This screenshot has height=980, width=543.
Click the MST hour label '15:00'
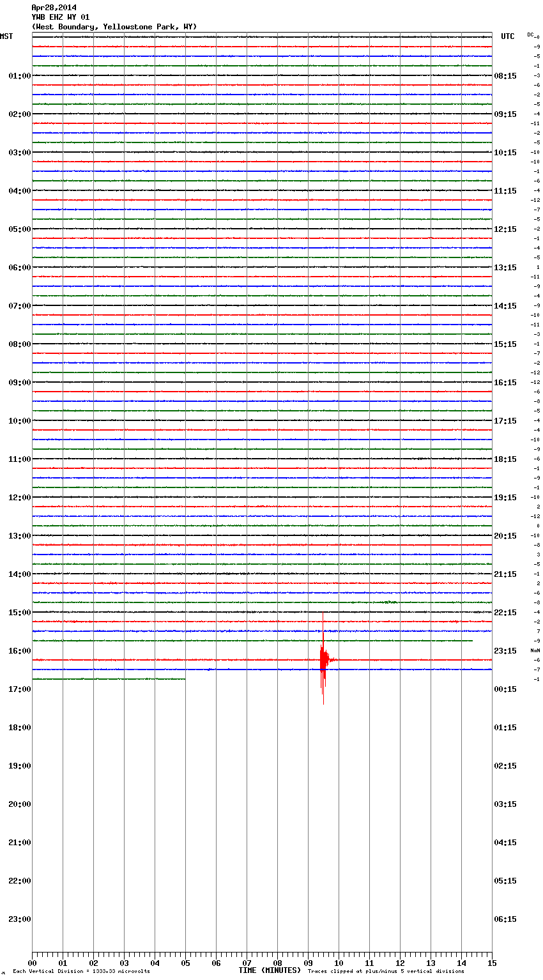point(20,613)
